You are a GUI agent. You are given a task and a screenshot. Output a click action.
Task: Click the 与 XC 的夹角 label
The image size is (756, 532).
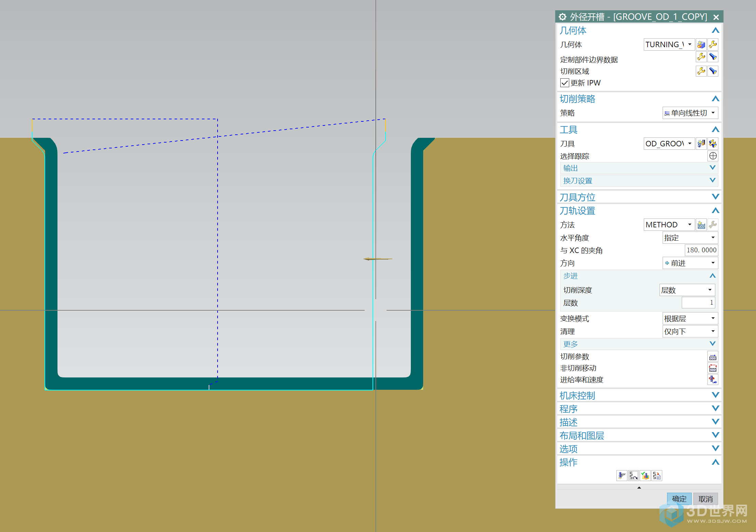pos(582,250)
